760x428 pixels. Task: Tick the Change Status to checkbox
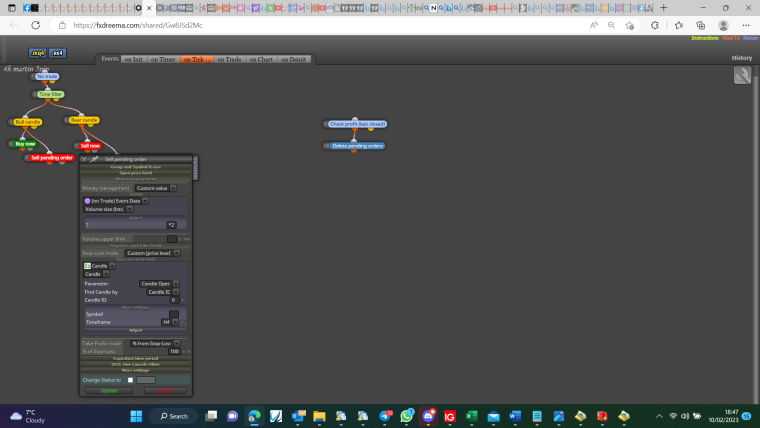[x=130, y=380]
